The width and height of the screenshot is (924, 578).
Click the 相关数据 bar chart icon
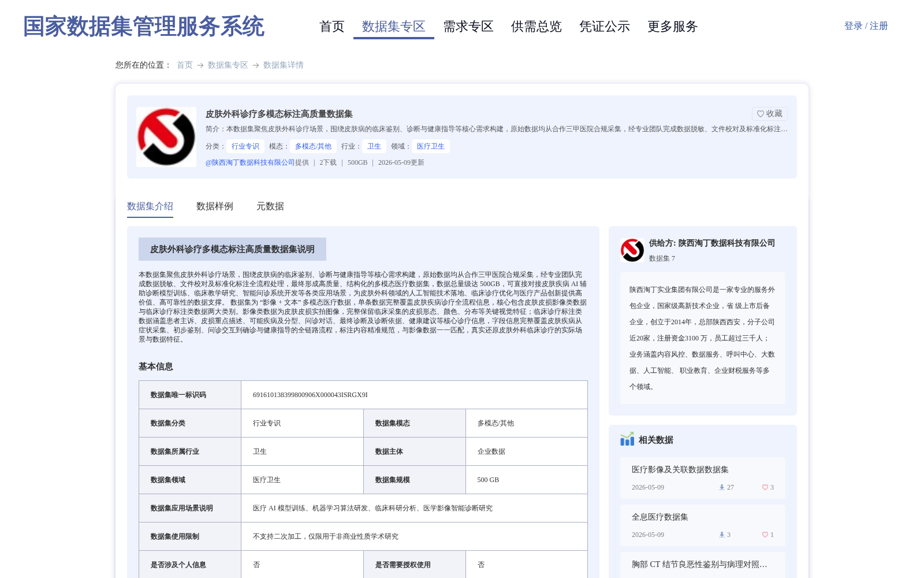pyautogui.click(x=627, y=439)
